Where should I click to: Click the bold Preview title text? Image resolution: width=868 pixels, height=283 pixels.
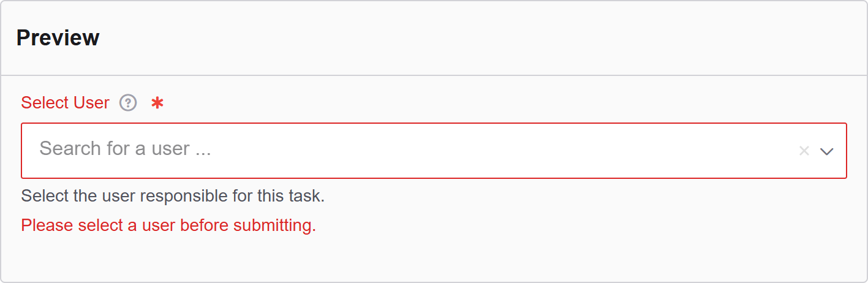58,38
